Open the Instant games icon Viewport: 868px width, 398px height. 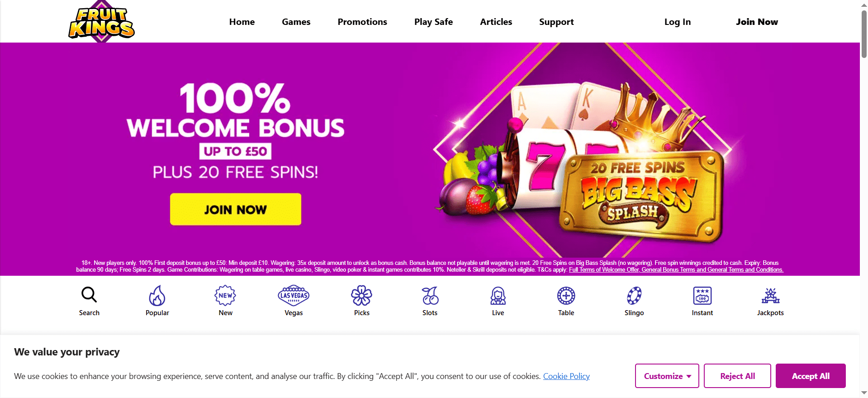[702, 296]
